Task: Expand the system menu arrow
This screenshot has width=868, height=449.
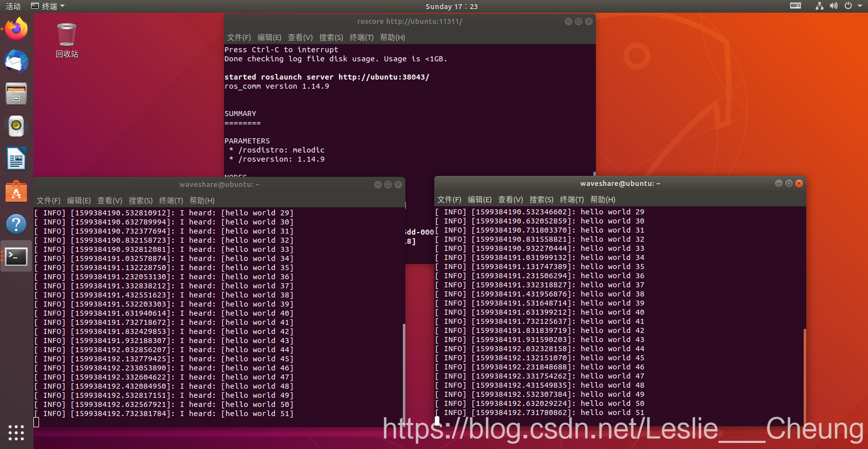Action: [860, 6]
